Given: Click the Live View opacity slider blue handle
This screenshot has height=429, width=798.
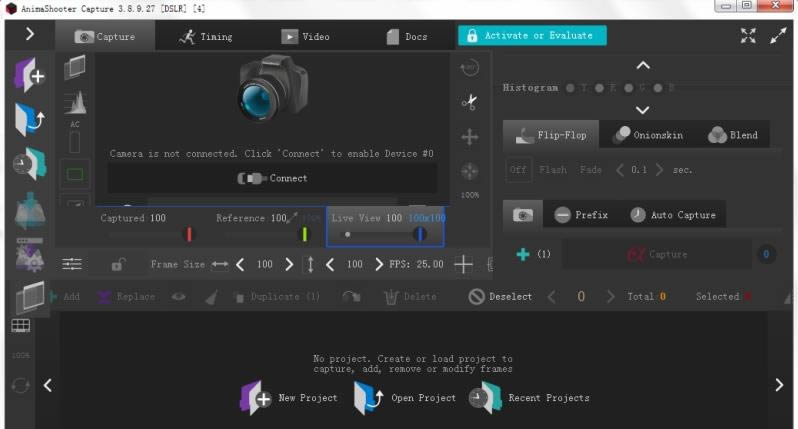Looking at the screenshot, I should coord(420,234).
